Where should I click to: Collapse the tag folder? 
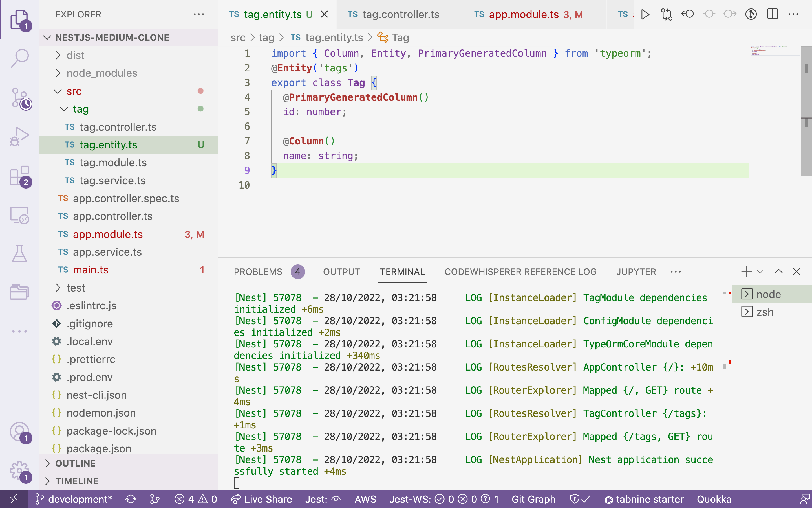click(x=128, y=109)
